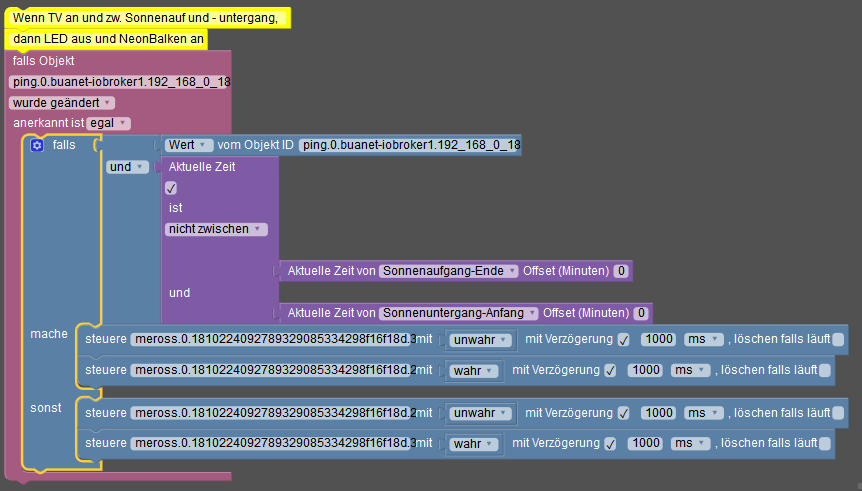Click the 'mache' label of the if block
The image size is (862, 491).
49,334
